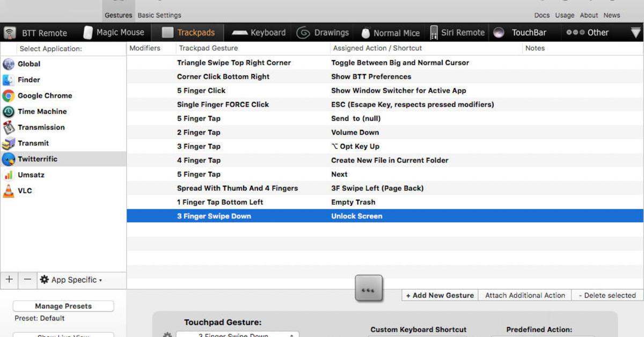Click the three-dot Other icon
The image size is (644, 337).
(575, 33)
